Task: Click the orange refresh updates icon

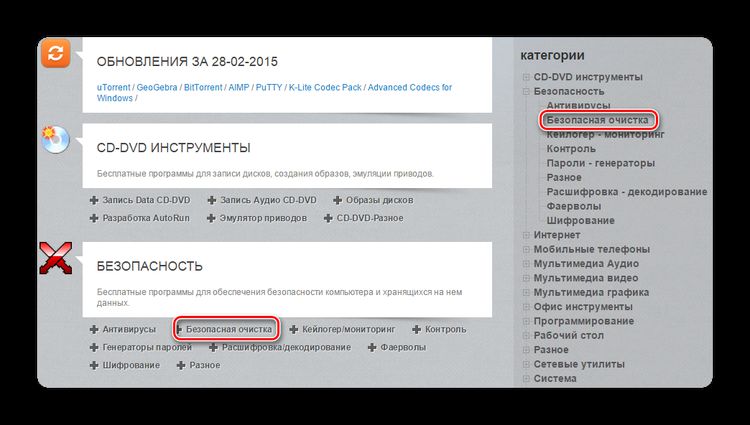Action: pos(55,53)
